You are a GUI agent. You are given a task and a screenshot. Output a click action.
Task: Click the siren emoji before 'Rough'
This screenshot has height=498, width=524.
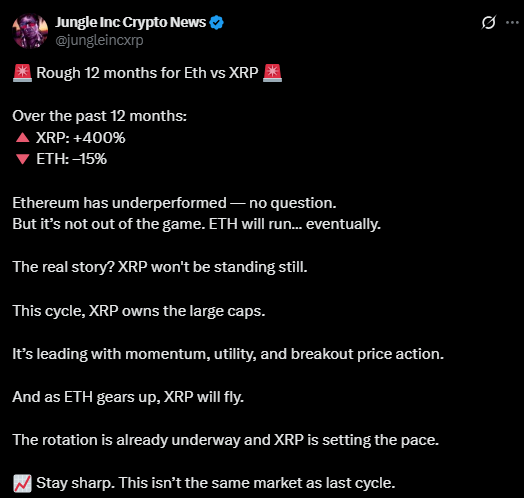(22, 73)
